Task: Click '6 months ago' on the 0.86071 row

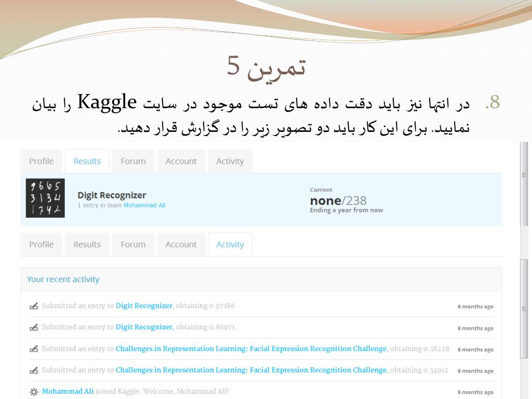Action: tap(475, 328)
